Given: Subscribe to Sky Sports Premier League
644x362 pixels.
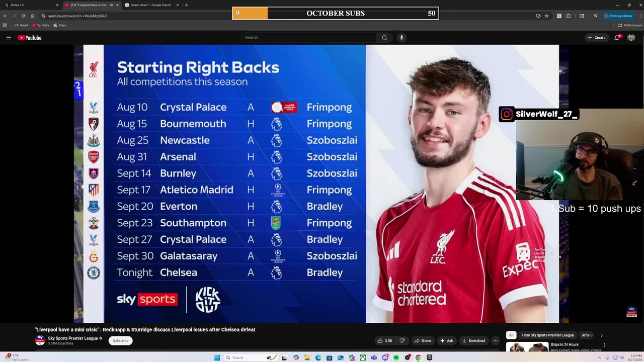Looking at the screenshot, I should click(x=120, y=340).
